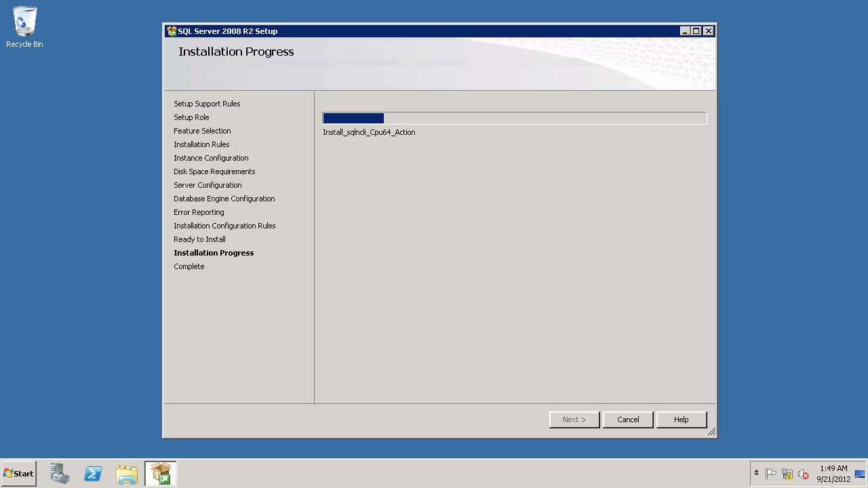Click the Next > button
The height and width of the screenshot is (488, 868).
(x=574, y=420)
